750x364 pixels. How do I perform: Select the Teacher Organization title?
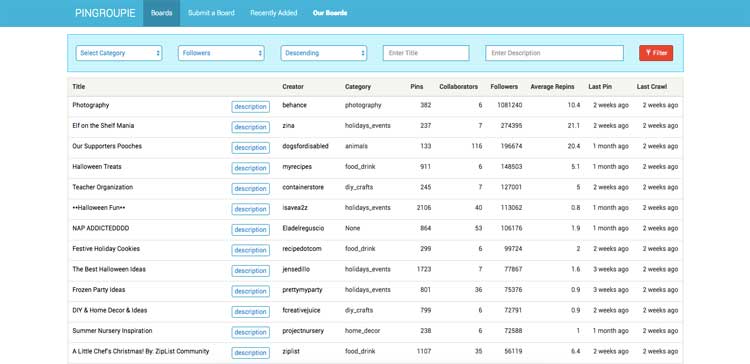tap(103, 188)
